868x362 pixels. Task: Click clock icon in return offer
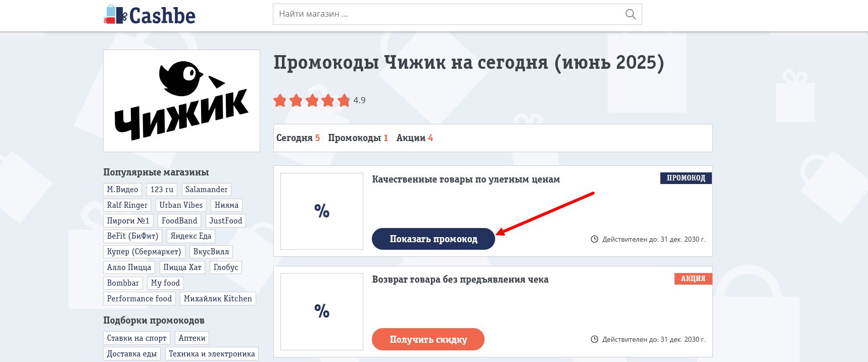[x=595, y=339]
